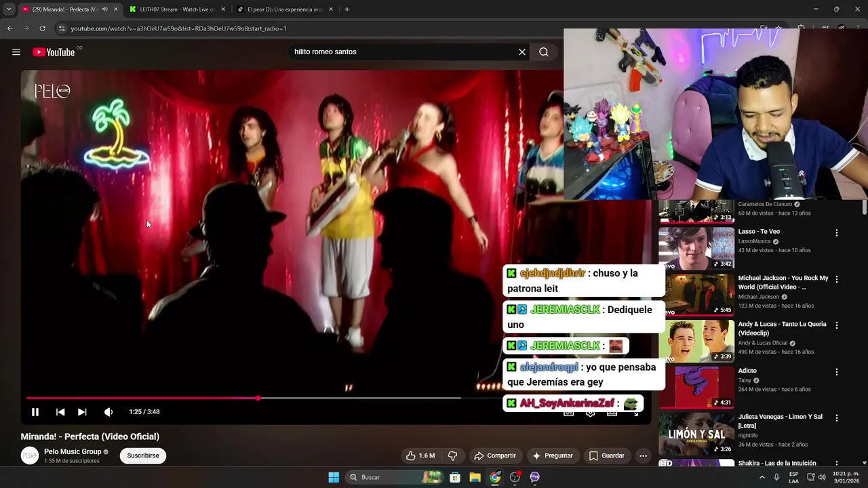Open options menu for Adicto video
Screen dimensions: 868x488
click(x=836, y=372)
